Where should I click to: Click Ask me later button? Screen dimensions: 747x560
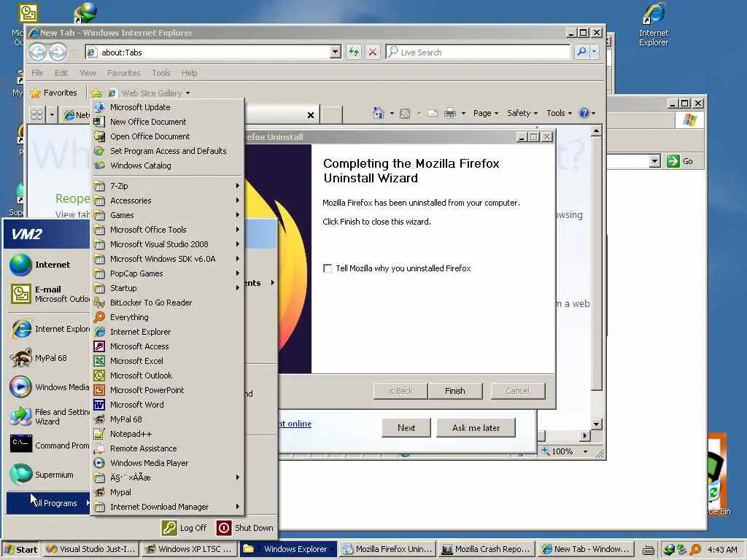(x=476, y=427)
